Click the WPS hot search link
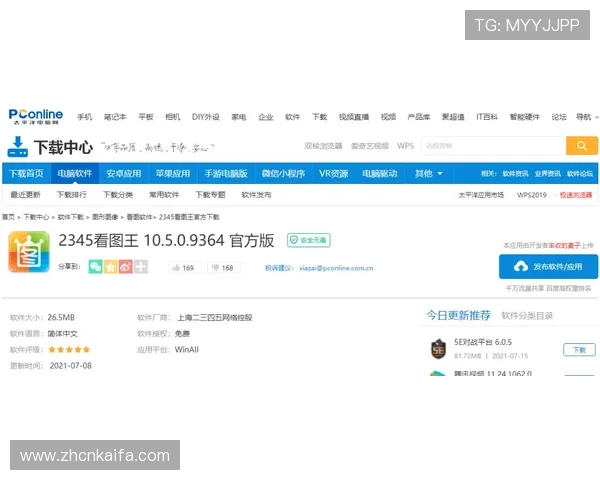 coord(406,146)
